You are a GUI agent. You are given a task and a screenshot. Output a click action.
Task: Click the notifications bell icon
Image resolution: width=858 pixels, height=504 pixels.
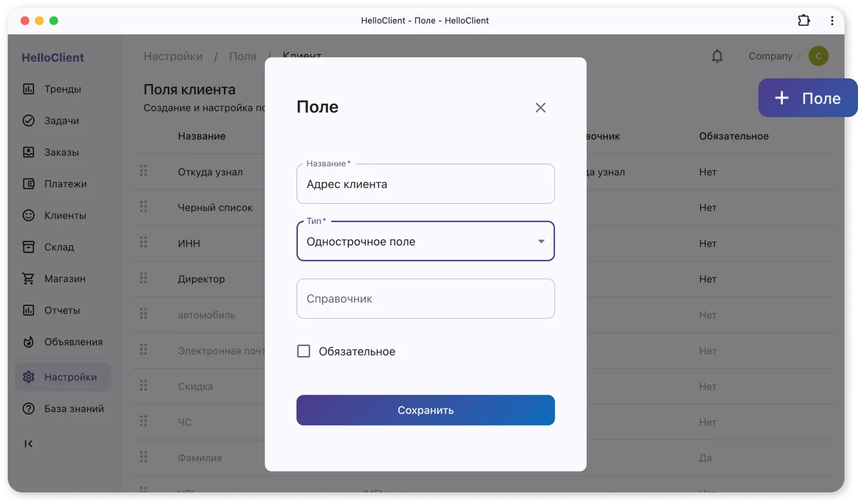tap(717, 57)
